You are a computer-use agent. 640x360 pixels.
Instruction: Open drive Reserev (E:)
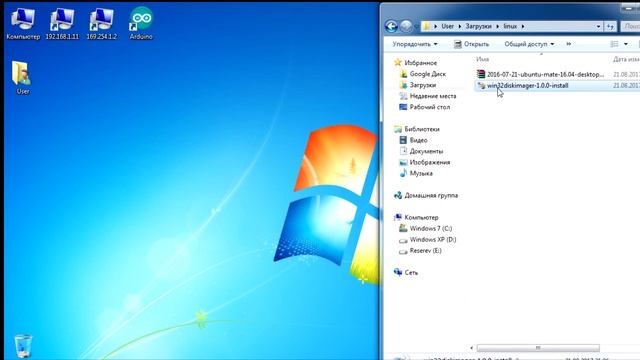click(425, 250)
